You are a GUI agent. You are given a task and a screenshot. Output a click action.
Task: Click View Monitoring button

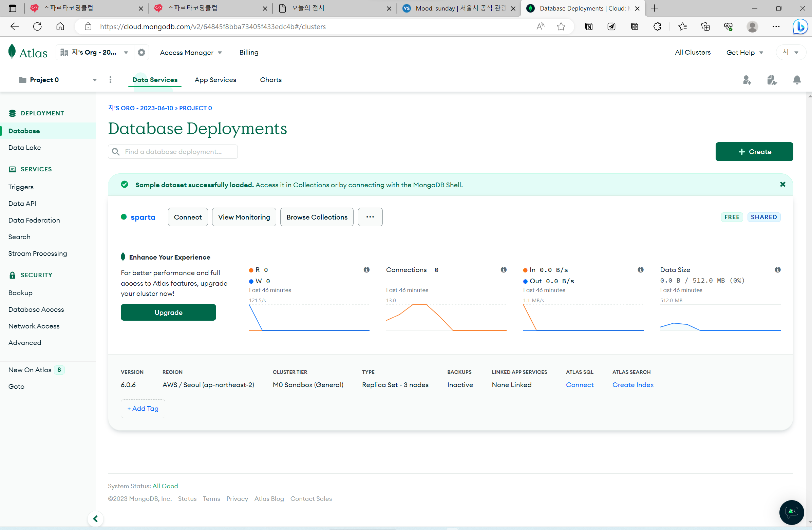coord(244,217)
